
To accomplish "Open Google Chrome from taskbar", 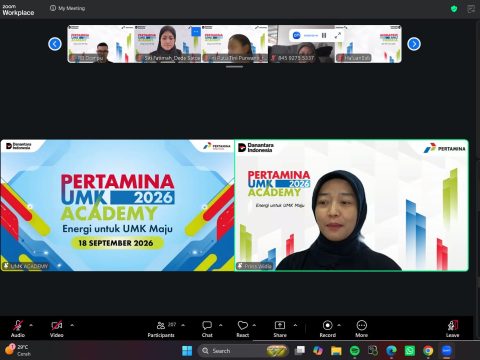I will (x=428, y=351).
